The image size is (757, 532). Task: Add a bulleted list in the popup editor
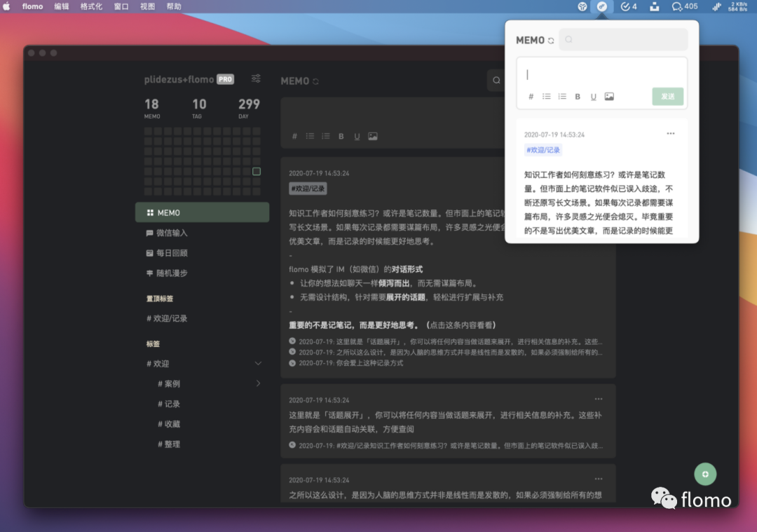[547, 97]
